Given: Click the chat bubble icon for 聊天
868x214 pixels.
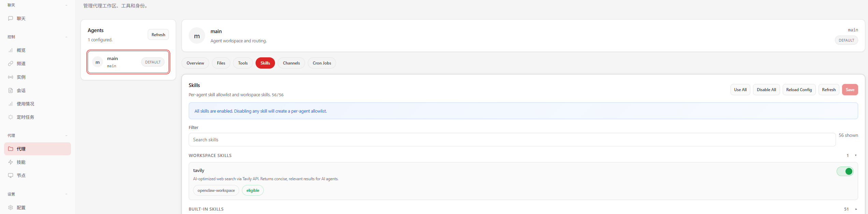Looking at the screenshot, I should tap(11, 18).
